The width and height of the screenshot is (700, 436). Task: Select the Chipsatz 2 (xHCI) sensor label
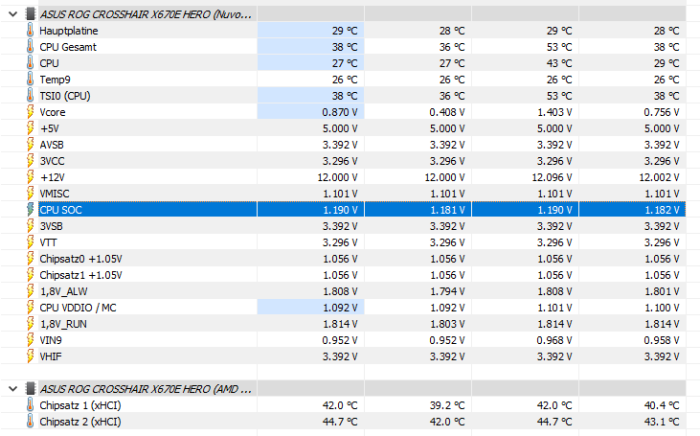[80, 421]
